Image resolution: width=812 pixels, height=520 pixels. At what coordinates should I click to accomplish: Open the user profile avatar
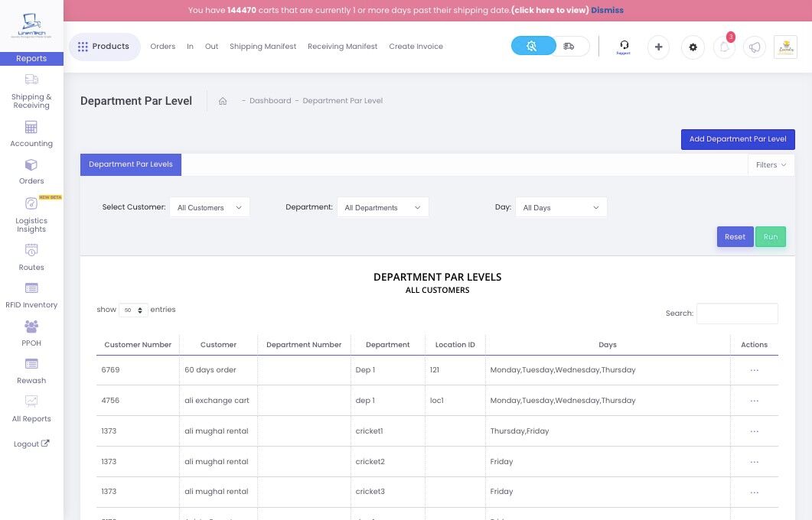[x=785, y=47]
